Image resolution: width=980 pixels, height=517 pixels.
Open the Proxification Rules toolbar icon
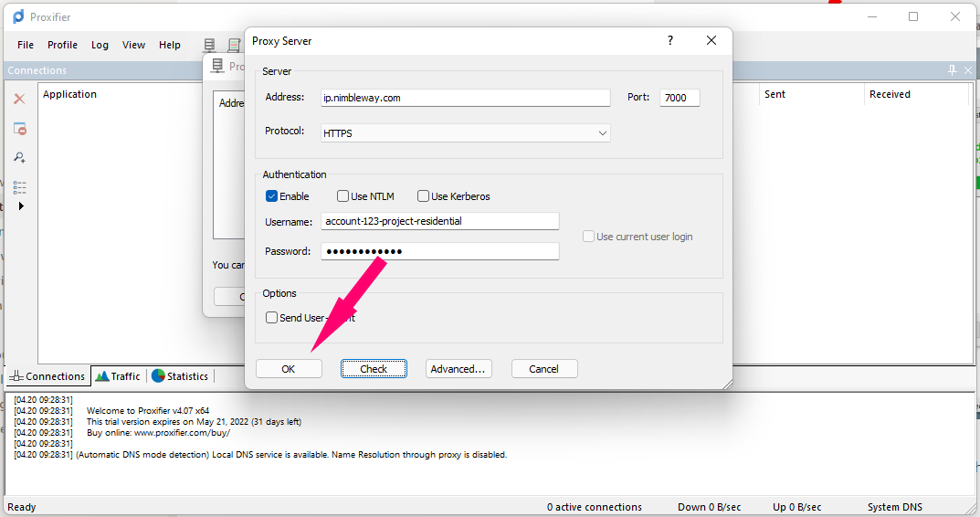coord(234,45)
